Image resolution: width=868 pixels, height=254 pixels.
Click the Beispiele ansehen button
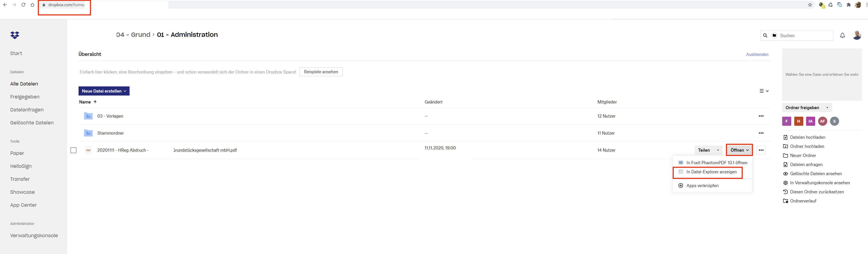click(x=321, y=72)
